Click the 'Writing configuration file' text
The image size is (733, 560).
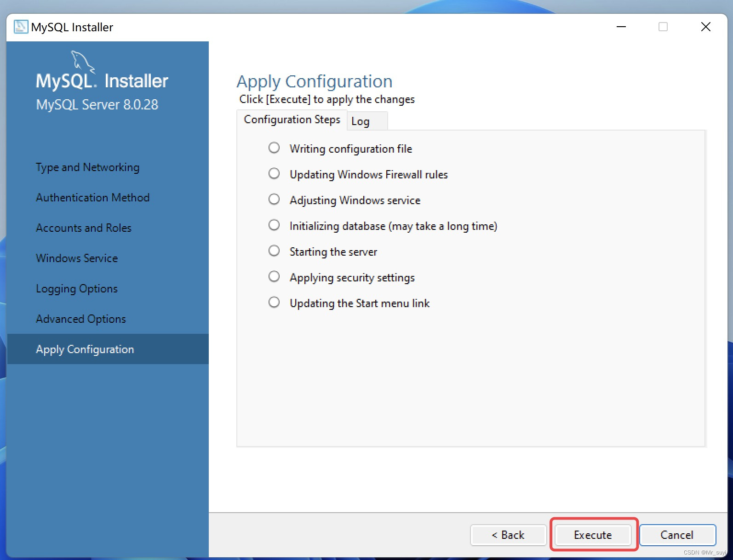tap(351, 149)
